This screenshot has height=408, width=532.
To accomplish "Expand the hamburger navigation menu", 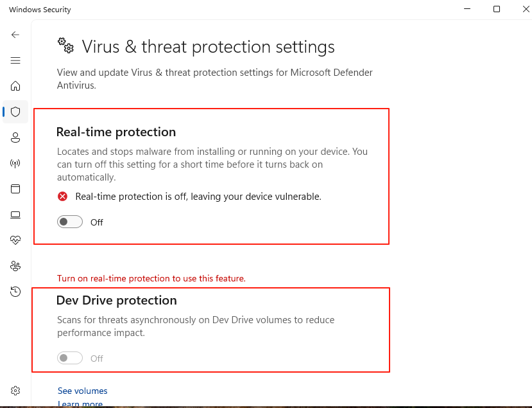I will click(15, 60).
